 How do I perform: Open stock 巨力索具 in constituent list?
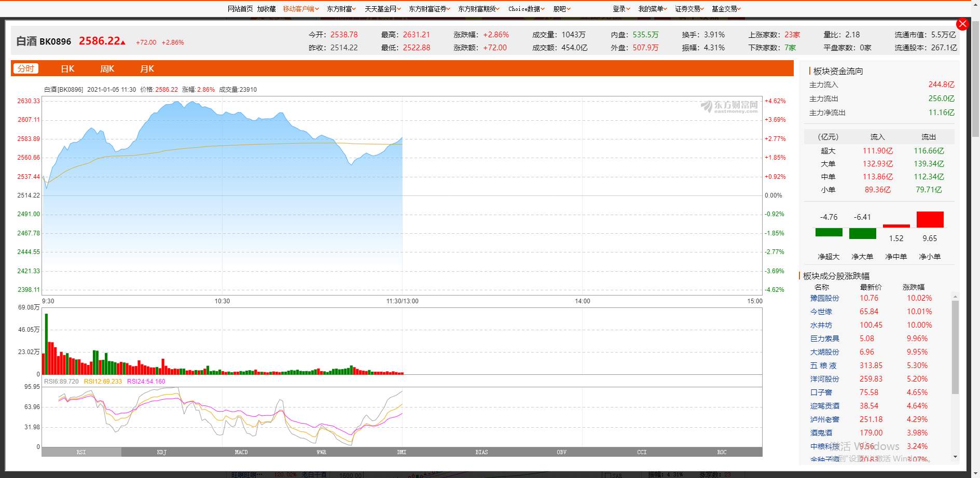pos(824,339)
